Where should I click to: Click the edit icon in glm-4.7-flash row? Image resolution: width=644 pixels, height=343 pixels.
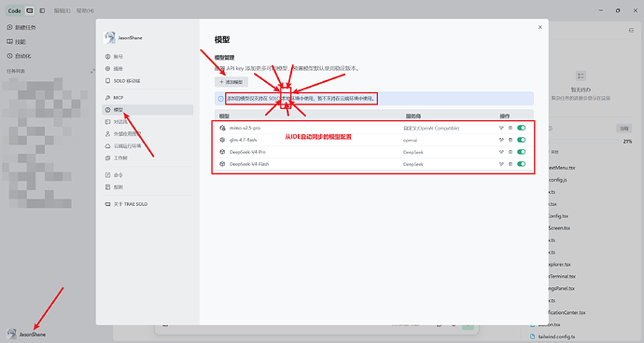pyautogui.click(x=501, y=140)
